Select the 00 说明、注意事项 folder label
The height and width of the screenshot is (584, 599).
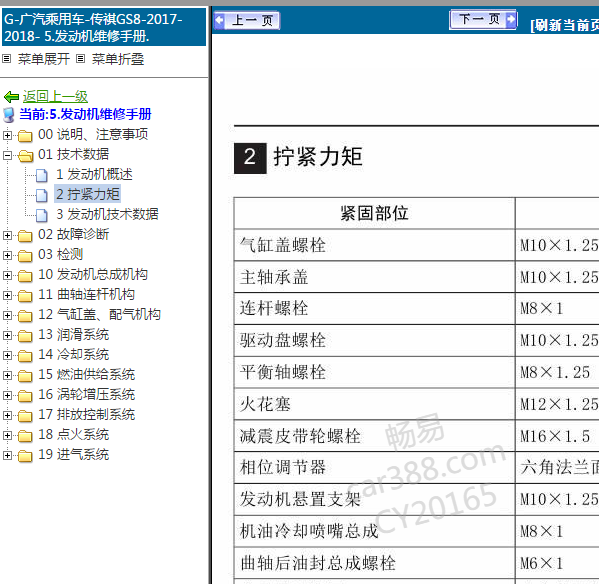point(93,134)
